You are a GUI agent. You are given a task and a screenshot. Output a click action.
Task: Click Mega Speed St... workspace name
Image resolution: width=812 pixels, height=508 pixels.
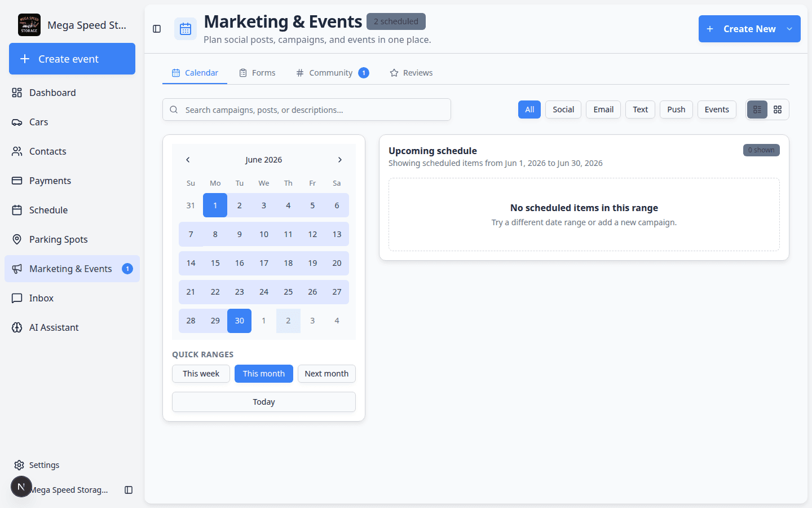(87, 25)
